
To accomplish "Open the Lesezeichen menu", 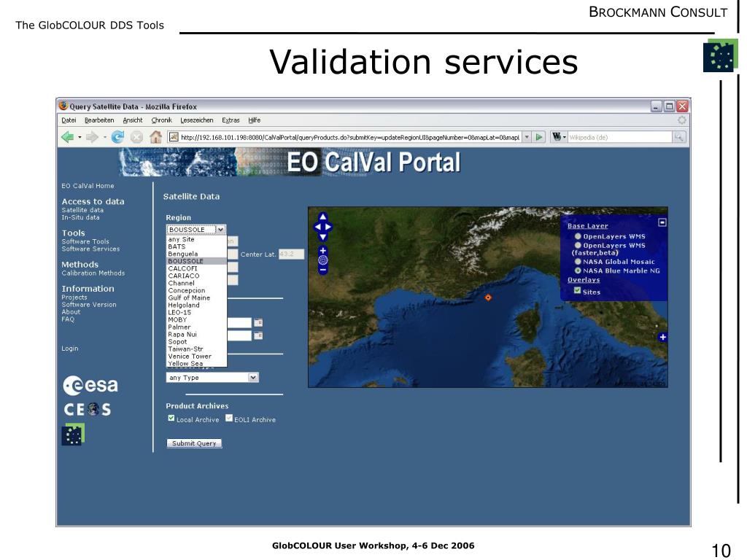I will [197, 120].
